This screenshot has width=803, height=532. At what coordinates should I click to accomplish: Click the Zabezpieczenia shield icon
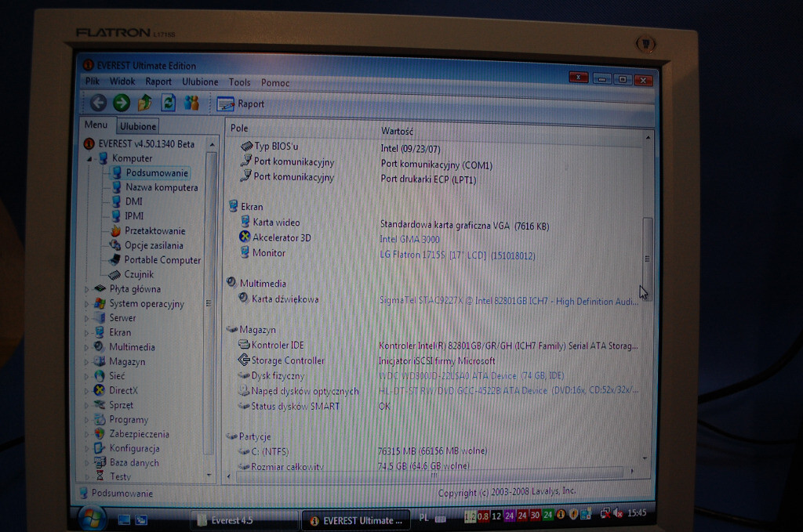[100, 434]
